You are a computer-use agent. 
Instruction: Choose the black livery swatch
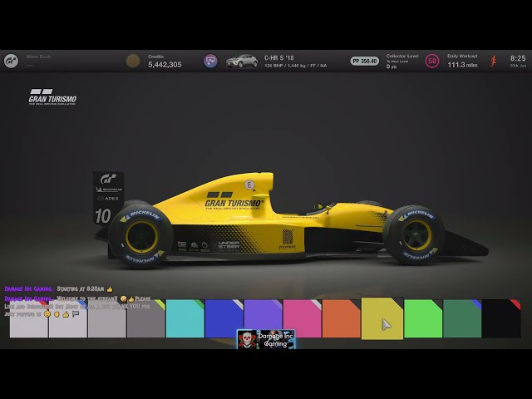point(501,318)
